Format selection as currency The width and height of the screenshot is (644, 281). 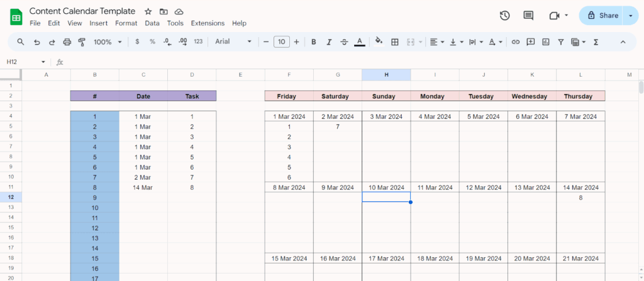137,42
